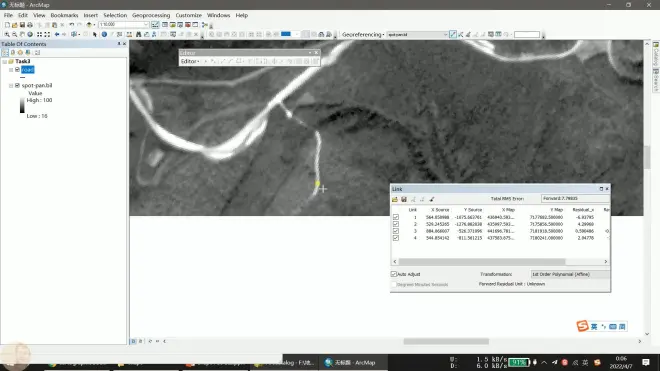Image resolution: width=660 pixels, height=371 pixels.
Task: Uncheck link 3 checkbox
Action: click(396, 231)
